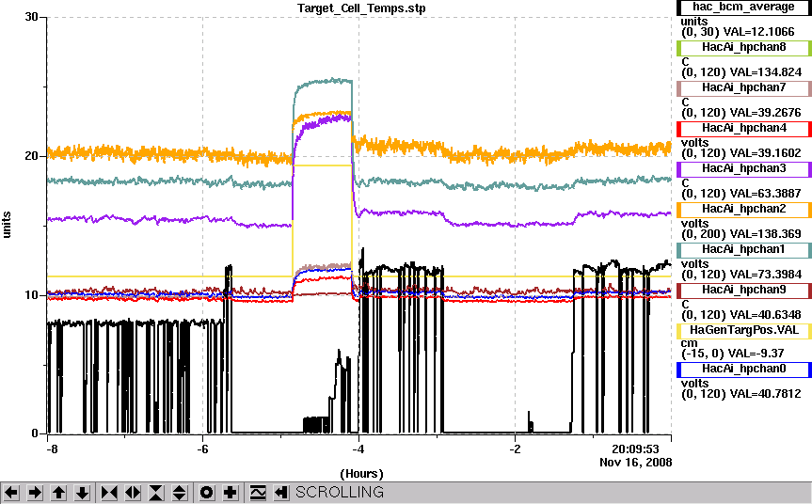Pan the plot right with the right arrow

point(35,492)
